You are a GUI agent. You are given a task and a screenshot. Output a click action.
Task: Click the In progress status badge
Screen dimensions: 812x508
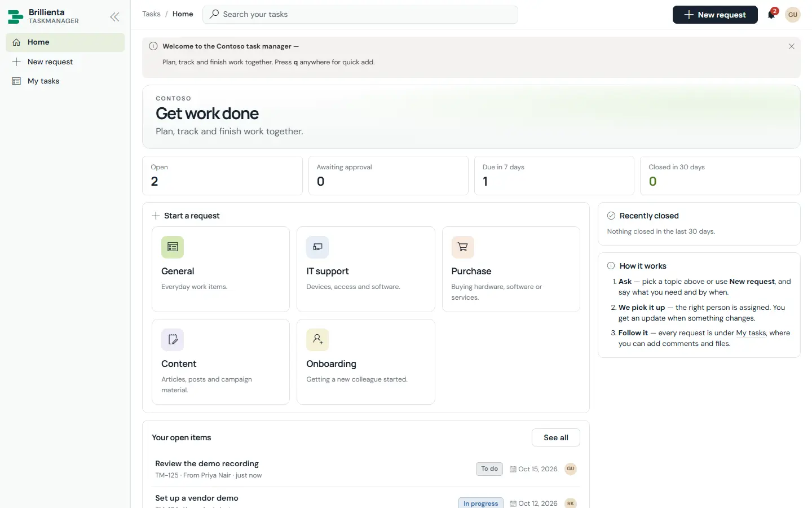point(481,503)
